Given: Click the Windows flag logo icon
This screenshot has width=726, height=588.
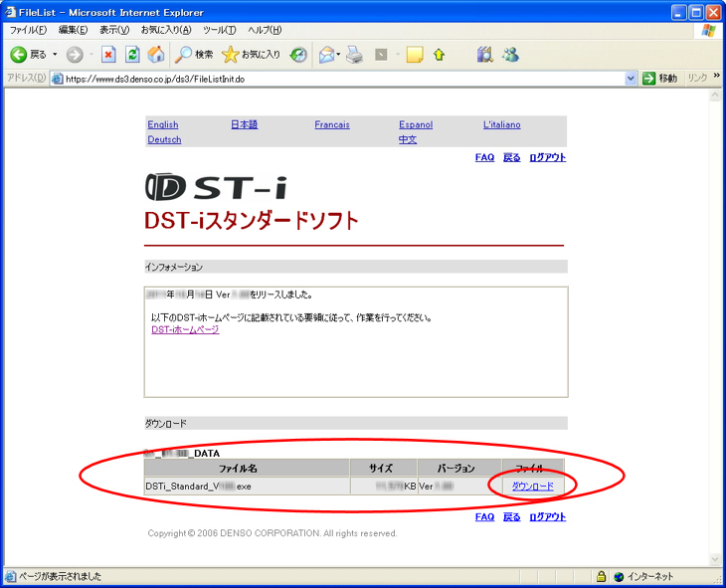Looking at the screenshot, I should pyautogui.click(x=708, y=31).
